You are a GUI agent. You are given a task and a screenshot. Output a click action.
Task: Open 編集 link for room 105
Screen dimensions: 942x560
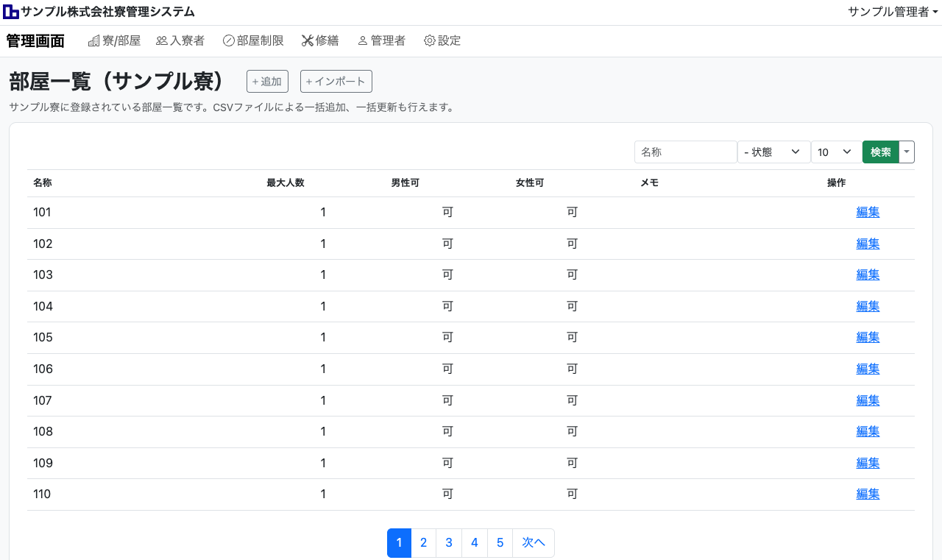(x=868, y=338)
